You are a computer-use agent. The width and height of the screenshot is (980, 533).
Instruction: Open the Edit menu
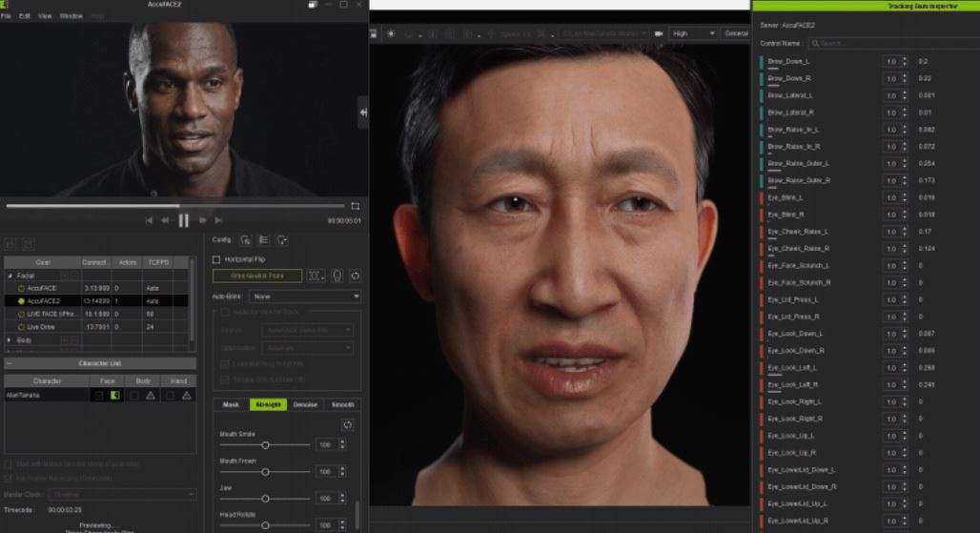(25, 16)
